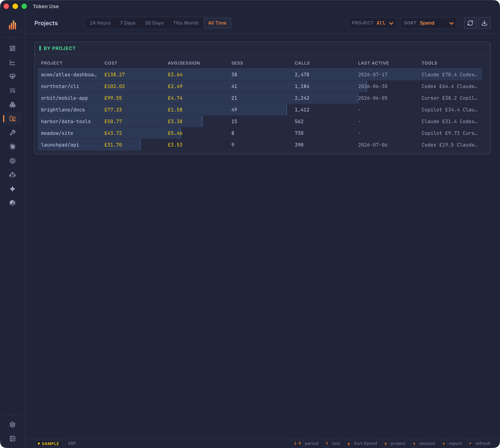The width and height of the screenshot is (500, 448).
Task: Click the 2026-07-06 last active date
Action: 373,145
